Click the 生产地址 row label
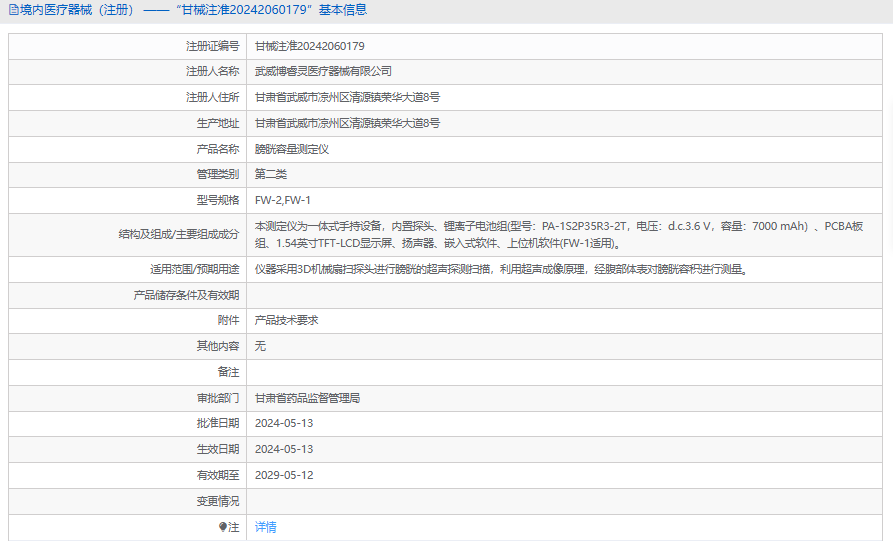Image resolution: width=893 pixels, height=541 pixels. (217, 123)
